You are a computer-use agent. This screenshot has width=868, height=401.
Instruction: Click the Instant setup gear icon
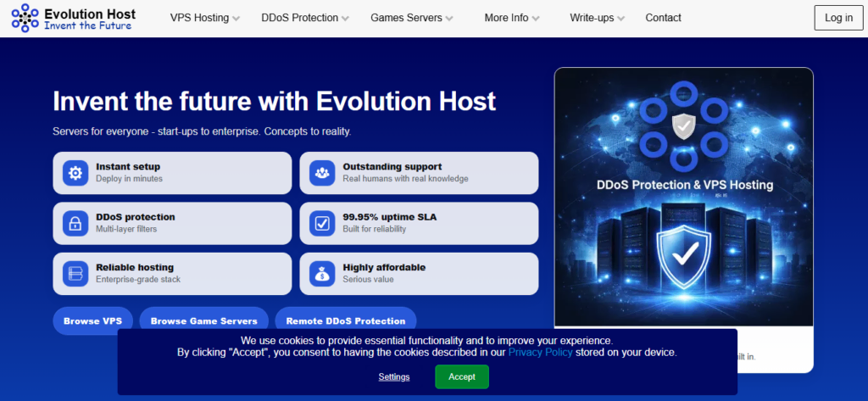75,173
